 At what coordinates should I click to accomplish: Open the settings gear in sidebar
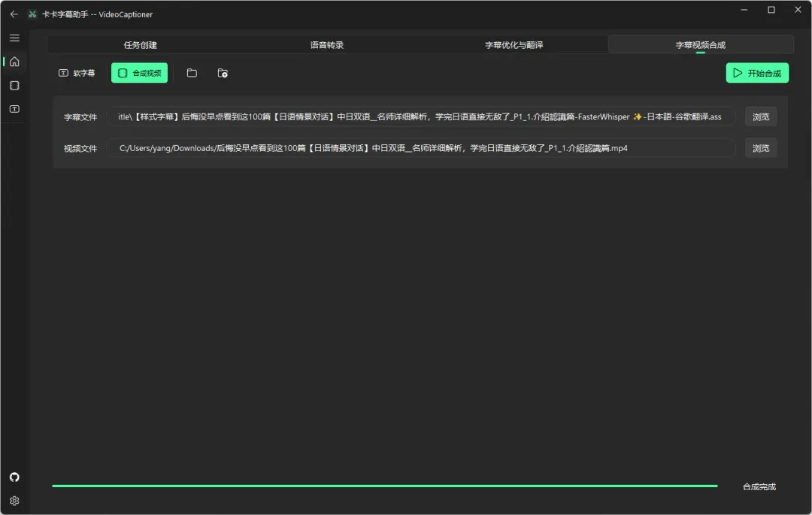[14, 501]
